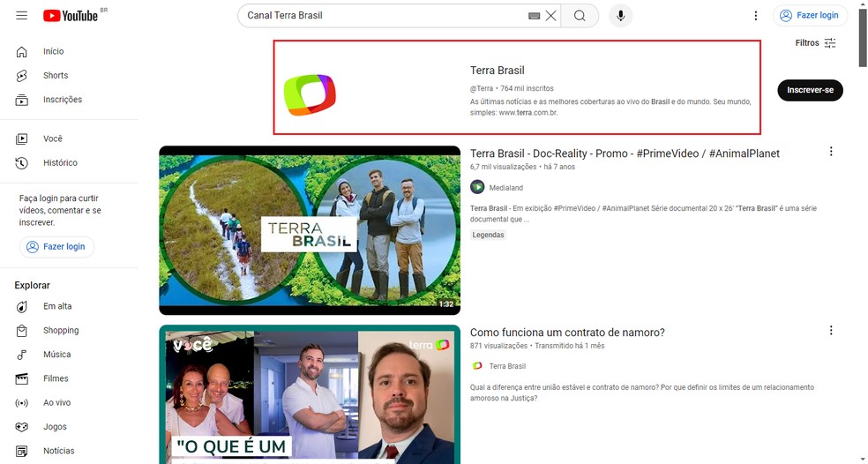Image resolution: width=868 pixels, height=464 pixels.
Task: Click into the search input field
Action: coord(385,16)
